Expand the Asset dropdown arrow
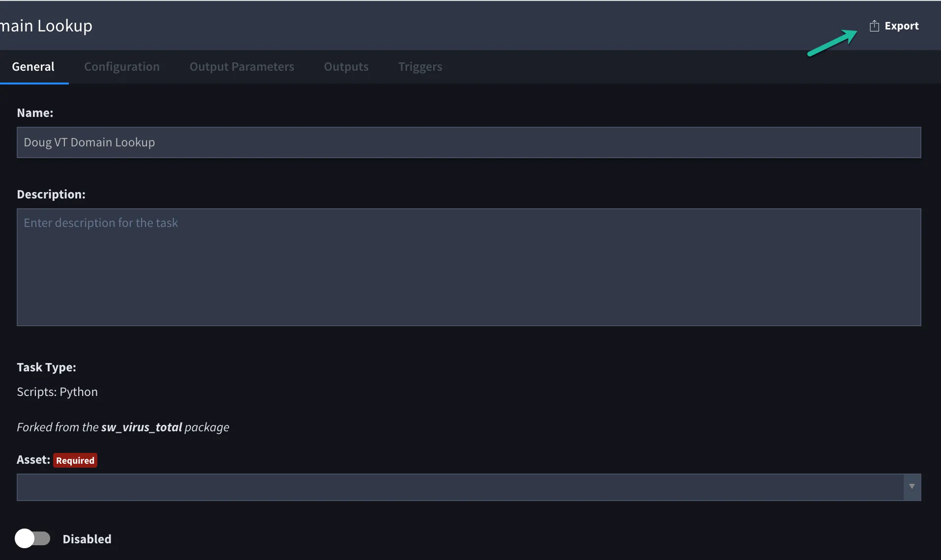Image resolution: width=941 pixels, height=560 pixels. (912, 487)
